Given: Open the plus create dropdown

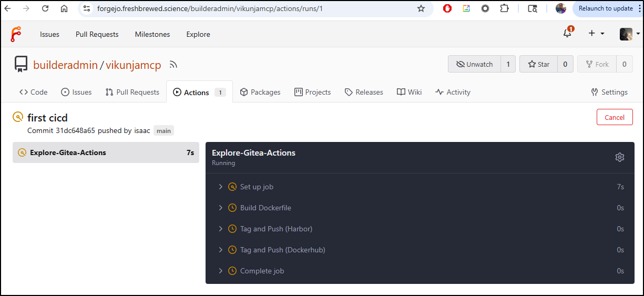Looking at the screenshot, I should click(x=596, y=34).
